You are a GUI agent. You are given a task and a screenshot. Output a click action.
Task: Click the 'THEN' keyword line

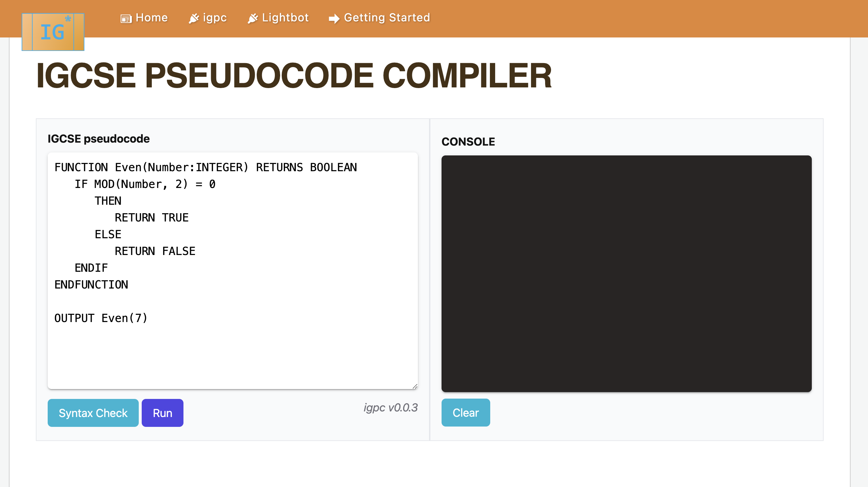tap(108, 201)
